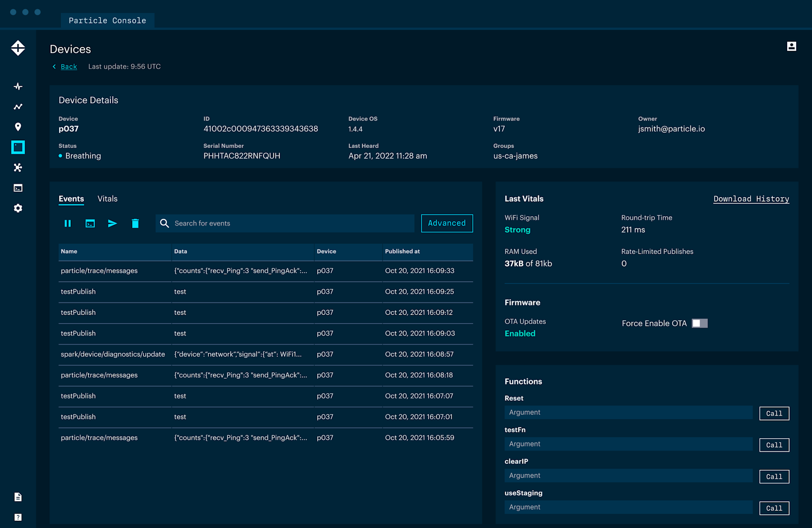
Task: Select the Events tab
Action: click(x=71, y=199)
